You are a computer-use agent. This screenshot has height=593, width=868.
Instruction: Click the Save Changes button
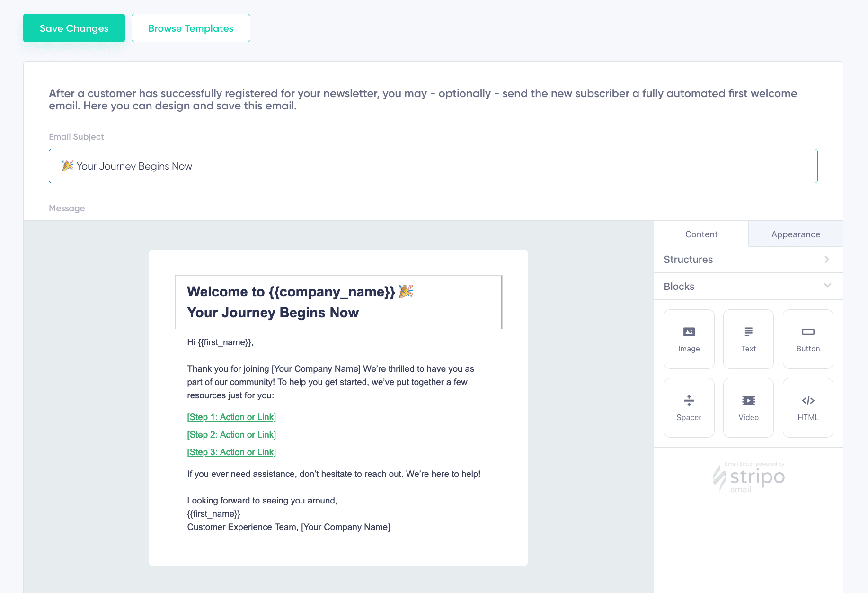tap(73, 28)
